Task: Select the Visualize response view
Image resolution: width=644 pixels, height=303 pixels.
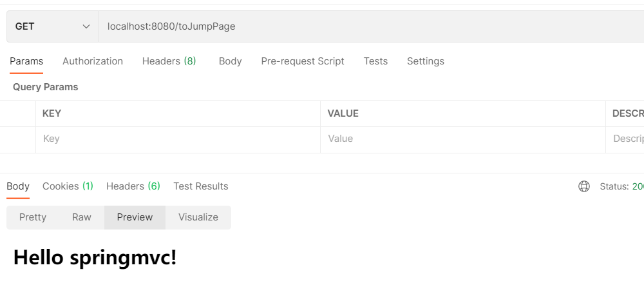Action: 198,217
